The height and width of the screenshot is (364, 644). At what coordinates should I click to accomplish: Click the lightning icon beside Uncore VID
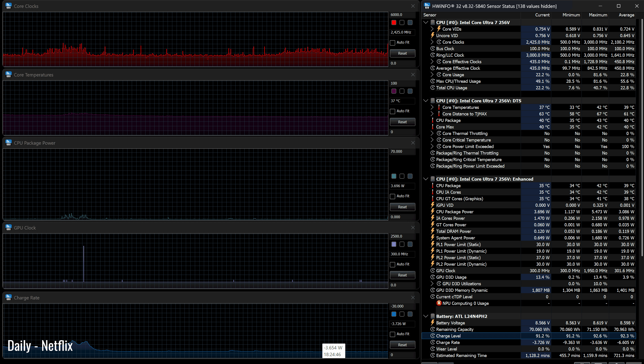click(432, 36)
